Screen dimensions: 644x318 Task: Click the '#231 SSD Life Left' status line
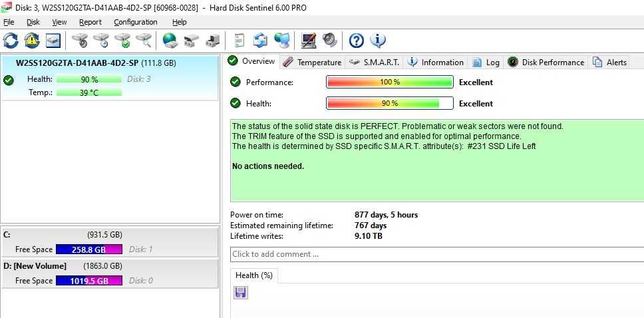pyautogui.click(x=384, y=146)
